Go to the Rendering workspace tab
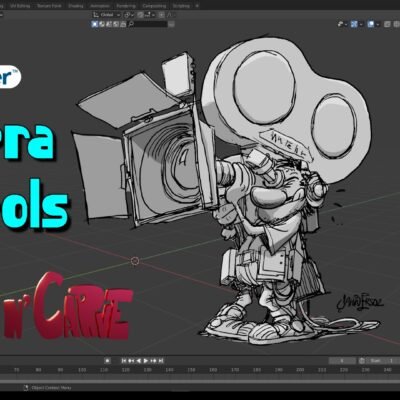This screenshot has height=400, width=400. coord(126,6)
